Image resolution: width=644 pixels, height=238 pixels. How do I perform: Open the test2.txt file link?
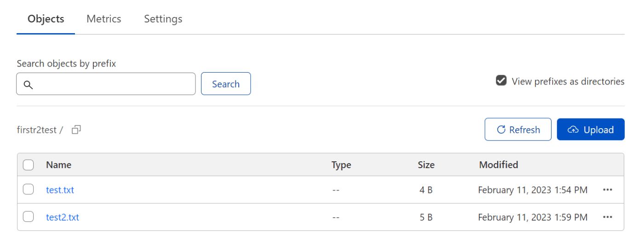tap(63, 217)
